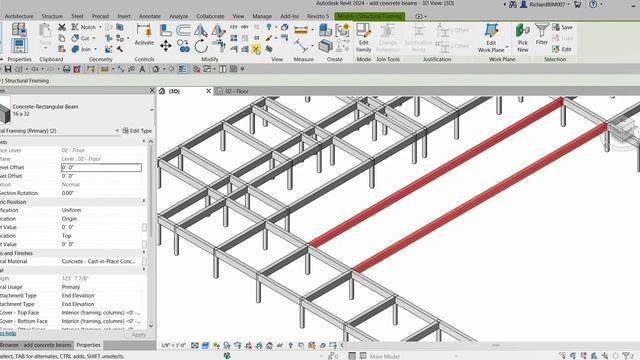Click Pick New work plane
This screenshot has height=360, width=640.
pos(522,38)
